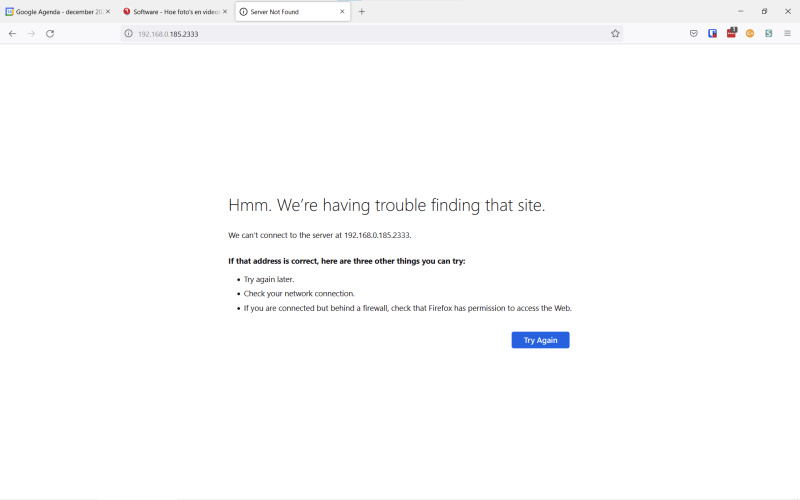Close the Google Agenda tab

[x=108, y=11]
